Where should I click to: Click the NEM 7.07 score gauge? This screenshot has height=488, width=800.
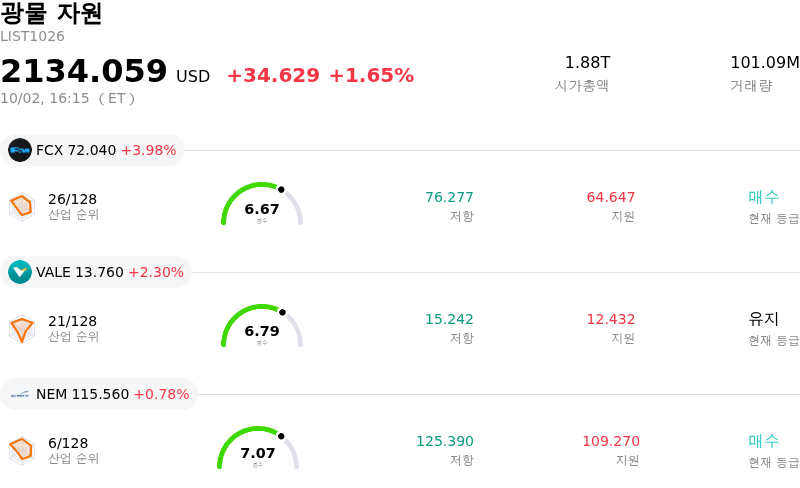(x=258, y=448)
